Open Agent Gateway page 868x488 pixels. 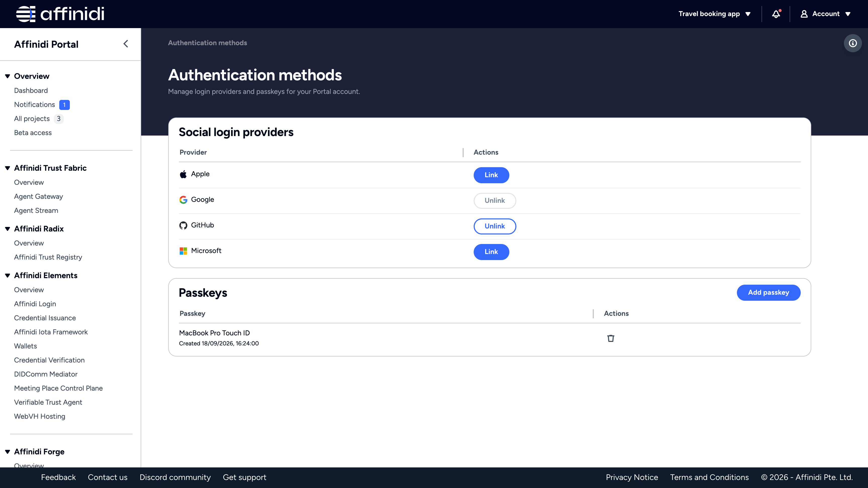coord(38,197)
